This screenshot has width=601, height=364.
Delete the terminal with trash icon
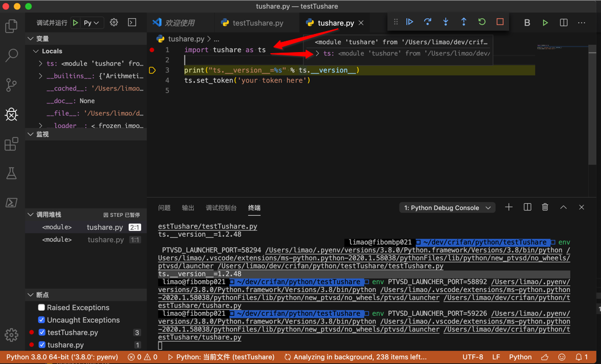pyautogui.click(x=545, y=208)
